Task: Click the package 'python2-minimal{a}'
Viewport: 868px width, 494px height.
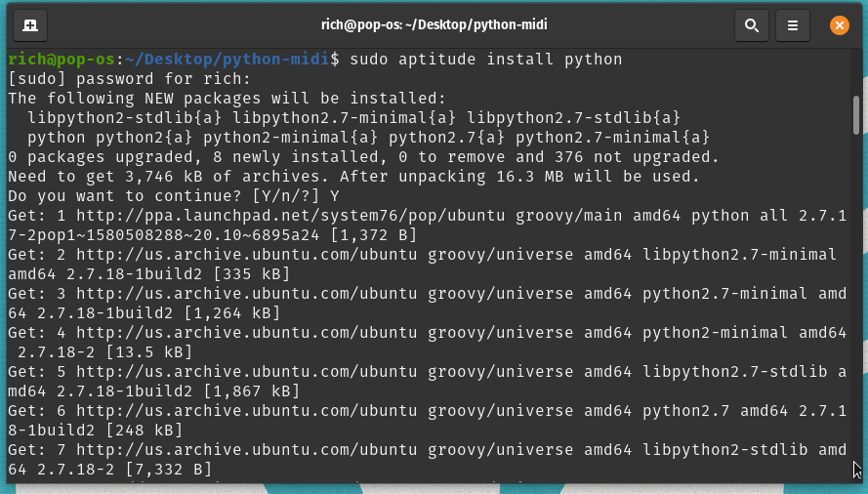Action: 290,138
